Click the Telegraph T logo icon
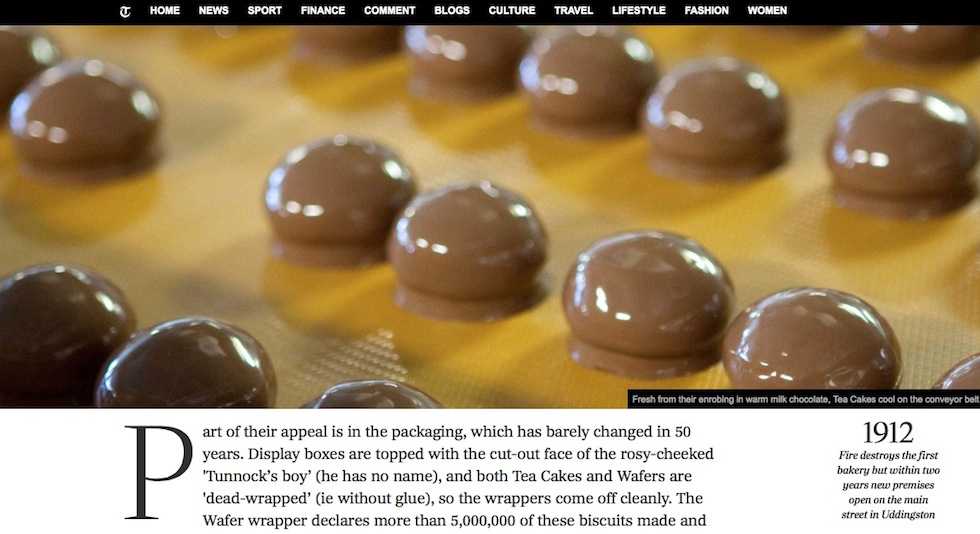980x534 pixels. (x=125, y=11)
